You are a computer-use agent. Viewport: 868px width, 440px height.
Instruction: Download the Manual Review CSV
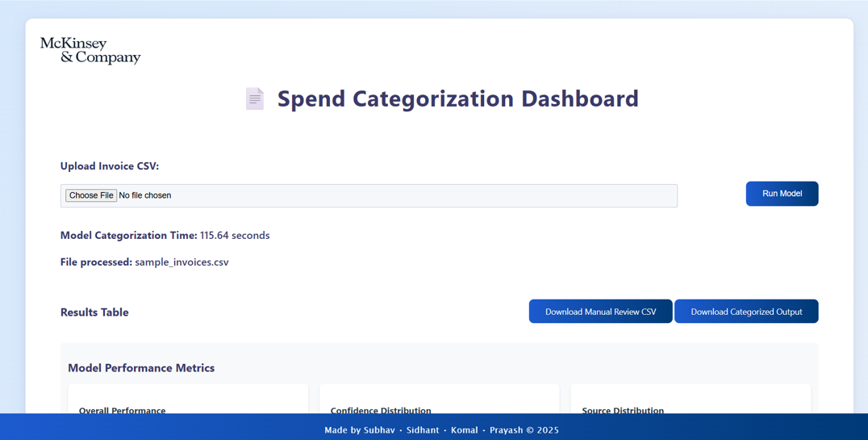pyautogui.click(x=601, y=312)
